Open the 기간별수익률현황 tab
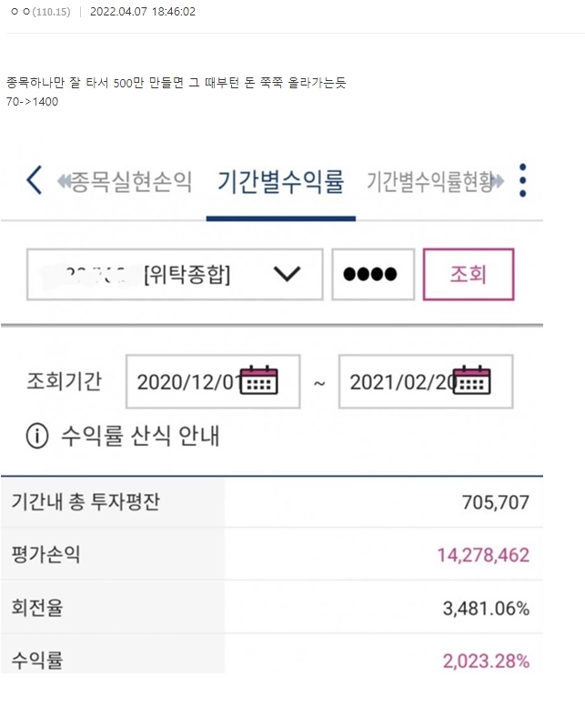 pos(433,181)
